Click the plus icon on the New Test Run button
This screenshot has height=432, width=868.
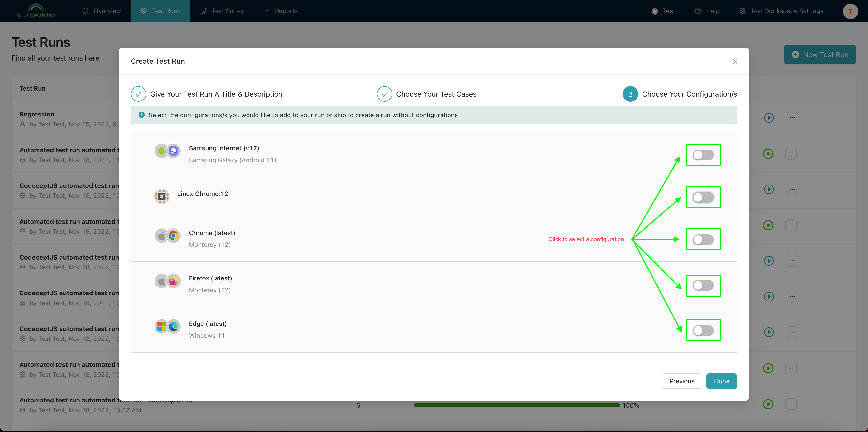[x=795, y=54]
